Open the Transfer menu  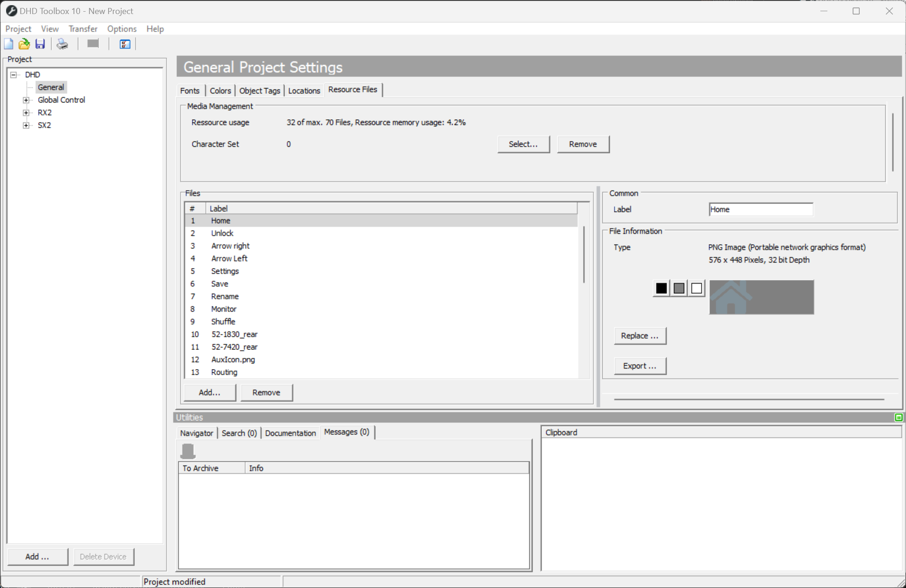[x=83, y=29]
